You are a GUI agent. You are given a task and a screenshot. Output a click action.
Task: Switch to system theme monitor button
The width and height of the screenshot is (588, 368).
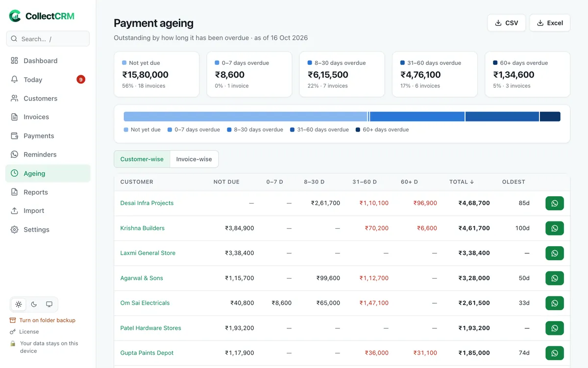(49, 304)
